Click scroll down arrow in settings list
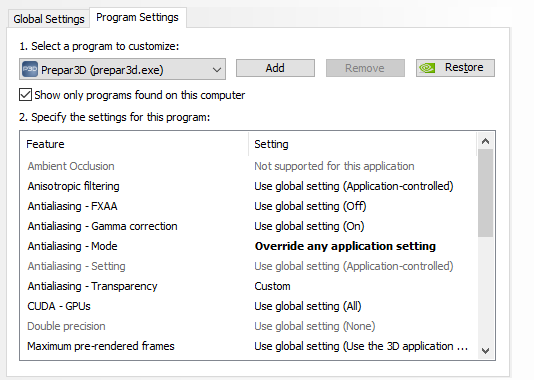 pyautogui.click(x=485, y=350)
